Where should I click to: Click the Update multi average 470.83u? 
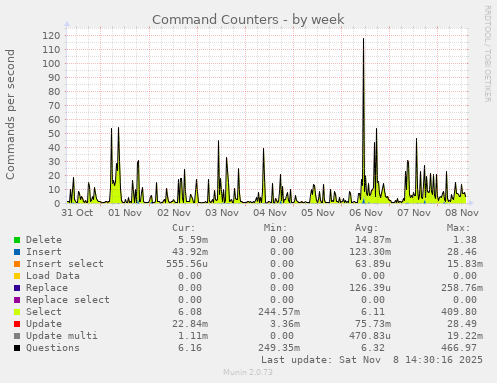370,336
